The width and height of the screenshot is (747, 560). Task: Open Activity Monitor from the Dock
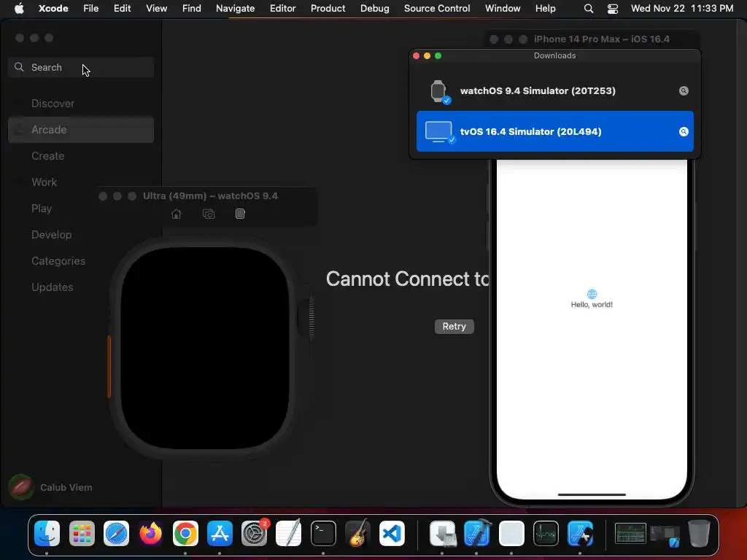[x=546, y=533]
